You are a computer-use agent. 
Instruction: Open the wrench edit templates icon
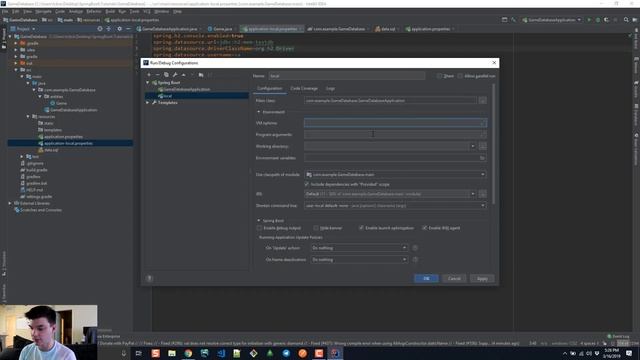tap(175, 75)
